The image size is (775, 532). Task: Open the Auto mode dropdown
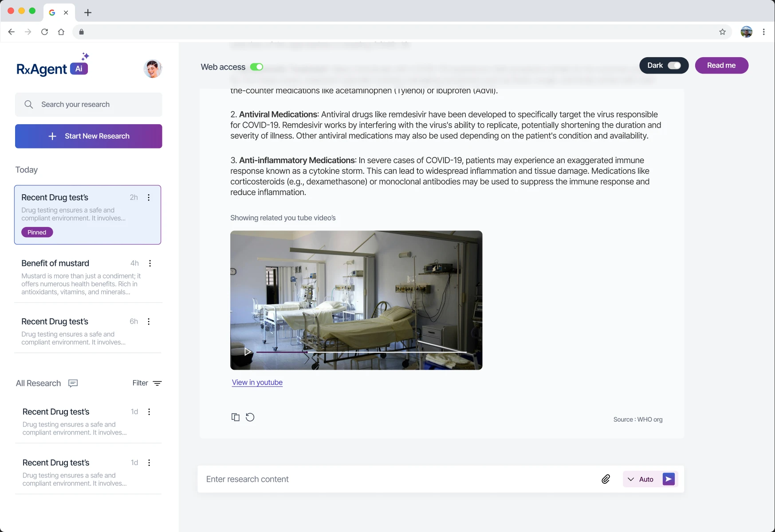click(x=640, y=479)
